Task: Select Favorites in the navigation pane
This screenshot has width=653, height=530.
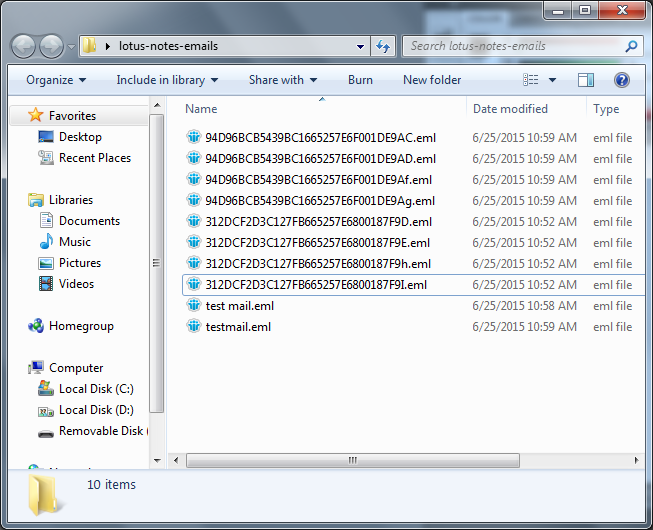Action: point(72,116)
